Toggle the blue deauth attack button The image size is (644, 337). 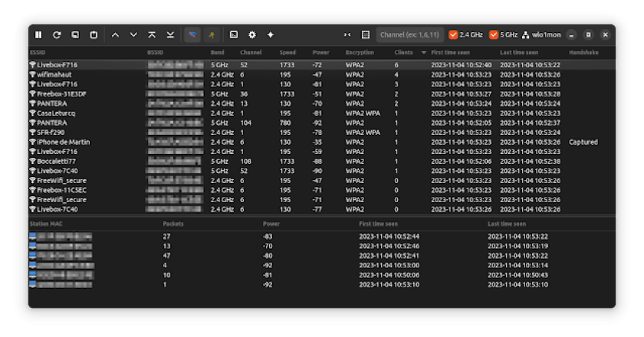[x=192, y=35]
